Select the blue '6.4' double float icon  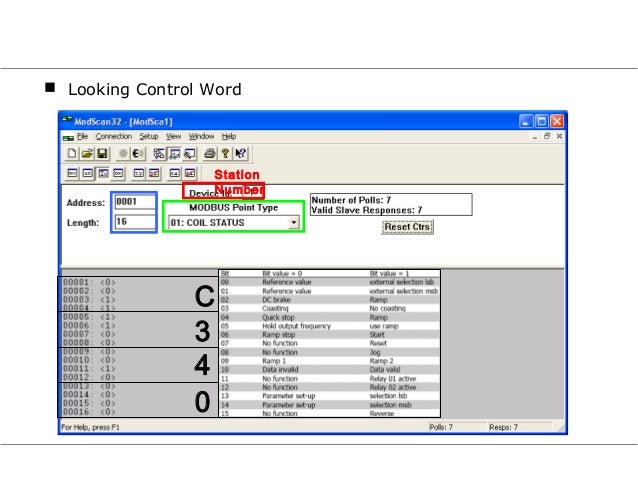click(175, 173)
